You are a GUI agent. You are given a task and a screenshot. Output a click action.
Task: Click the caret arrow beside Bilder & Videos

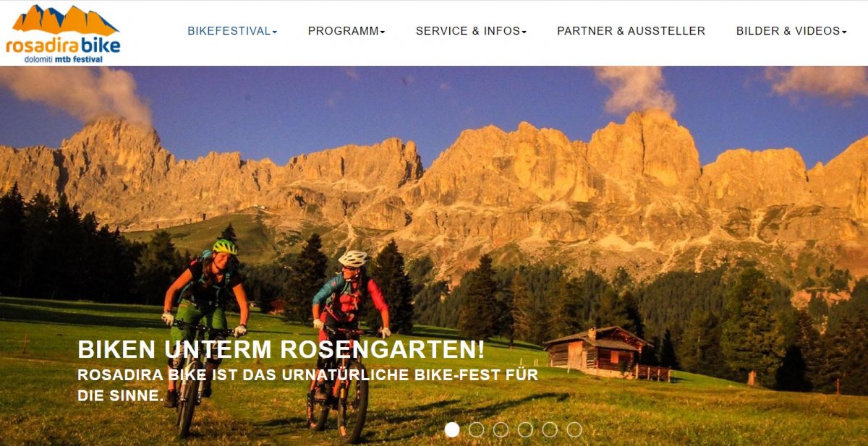[x=844, y=32]
